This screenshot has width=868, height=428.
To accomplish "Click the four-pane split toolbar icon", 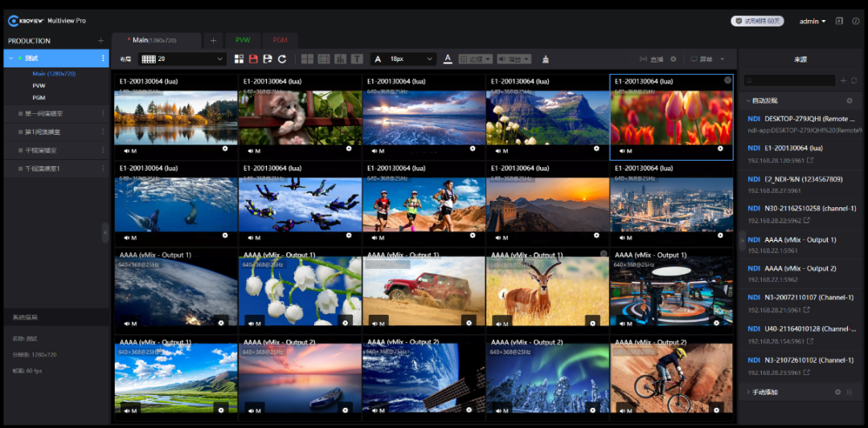I will pos(307,59).
